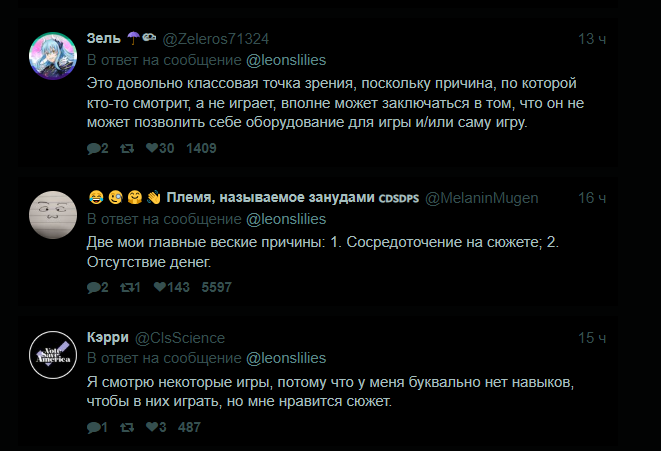Retweet Кэрри's tweet
The image size is (661, 451).
click(127, 427)
